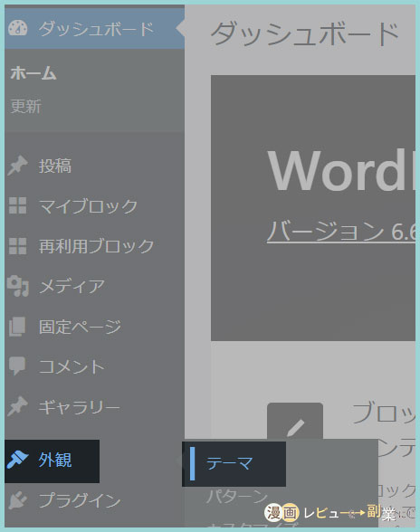Choose テーマ in the 外観 flyout
The width and height of the screenshot is (420, 532).
click(x=234, y=464)
